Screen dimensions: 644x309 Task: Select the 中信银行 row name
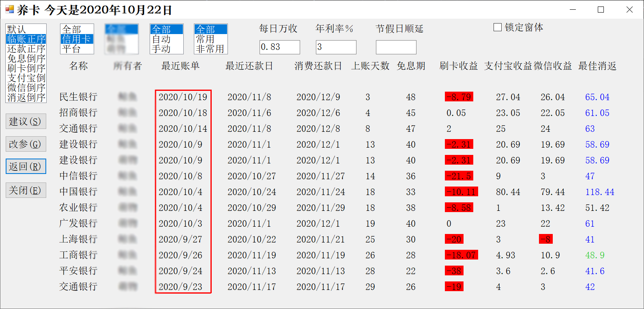tap(78, 176)
